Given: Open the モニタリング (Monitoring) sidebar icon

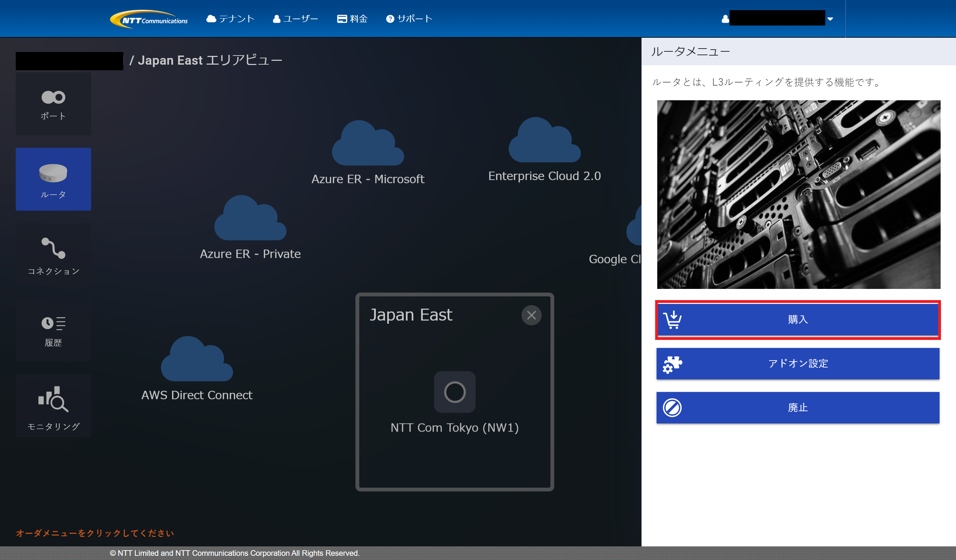Looking at the screenshot, I should tap(53, 406).
